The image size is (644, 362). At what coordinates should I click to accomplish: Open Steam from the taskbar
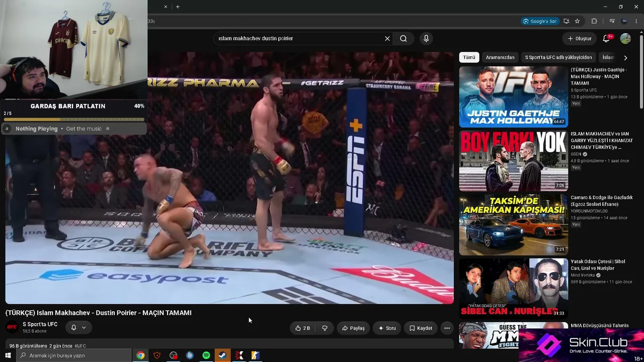tap(222, 355)
